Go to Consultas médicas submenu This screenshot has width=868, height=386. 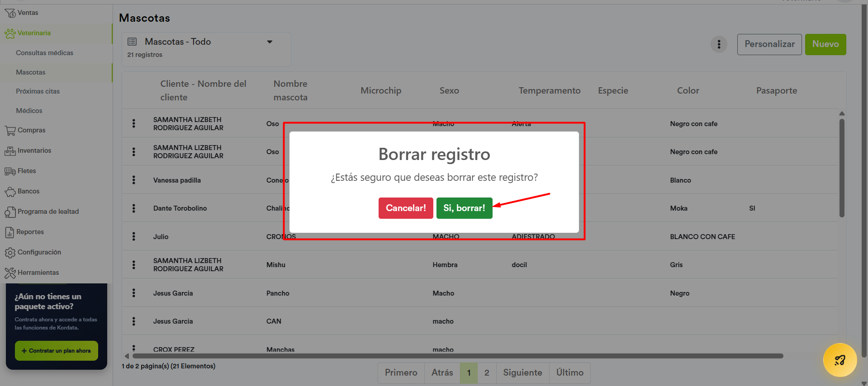pyautogui.click(x=44, y=53)
